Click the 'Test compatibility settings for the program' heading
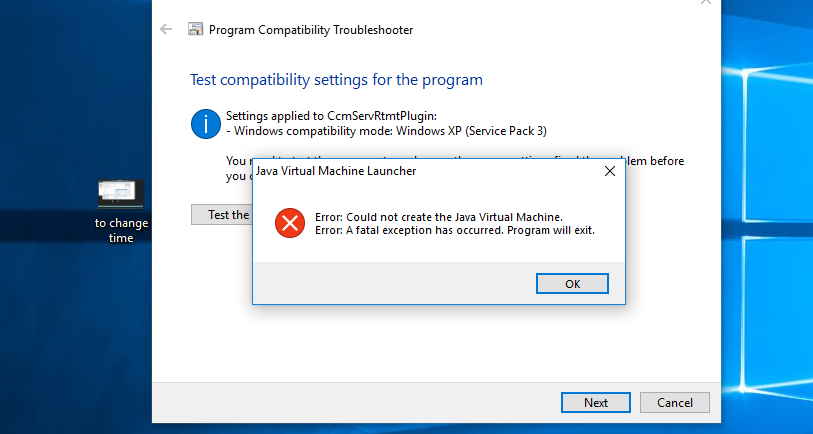 tap(336, 80)
